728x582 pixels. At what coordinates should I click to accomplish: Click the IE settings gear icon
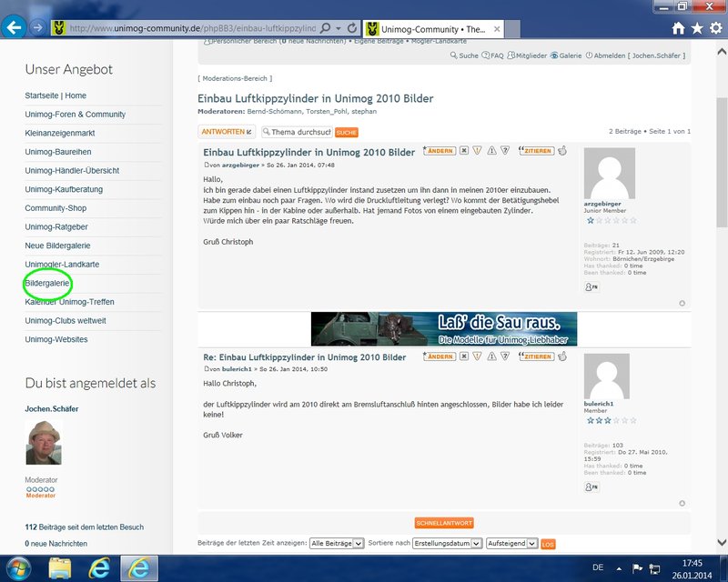[x=715, y=28]
